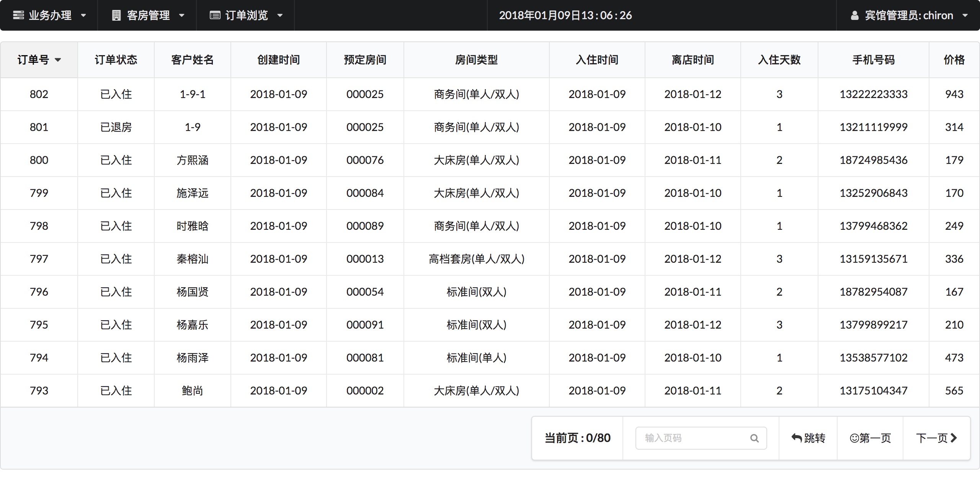Image resolution: width=980 pixels, height=478 pixels.
Task: Open the 订单浏览 dropdown caret
Action: tap(280, 16)
